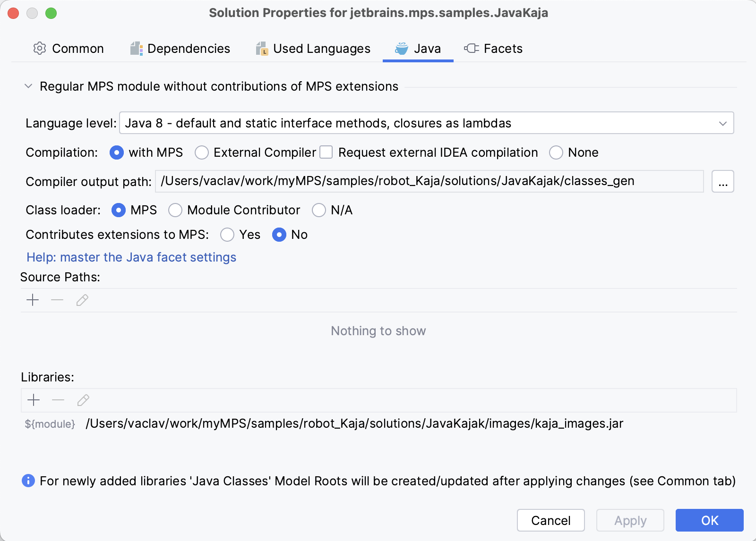The image size is (756, 541).
Task: Click the compiler output path field
Action: (x=425, y=181)
